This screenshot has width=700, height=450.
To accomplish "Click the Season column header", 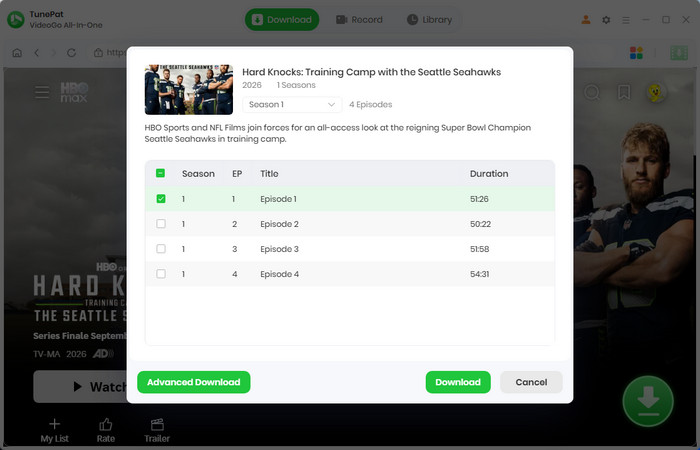I will [x=198, y=174].
